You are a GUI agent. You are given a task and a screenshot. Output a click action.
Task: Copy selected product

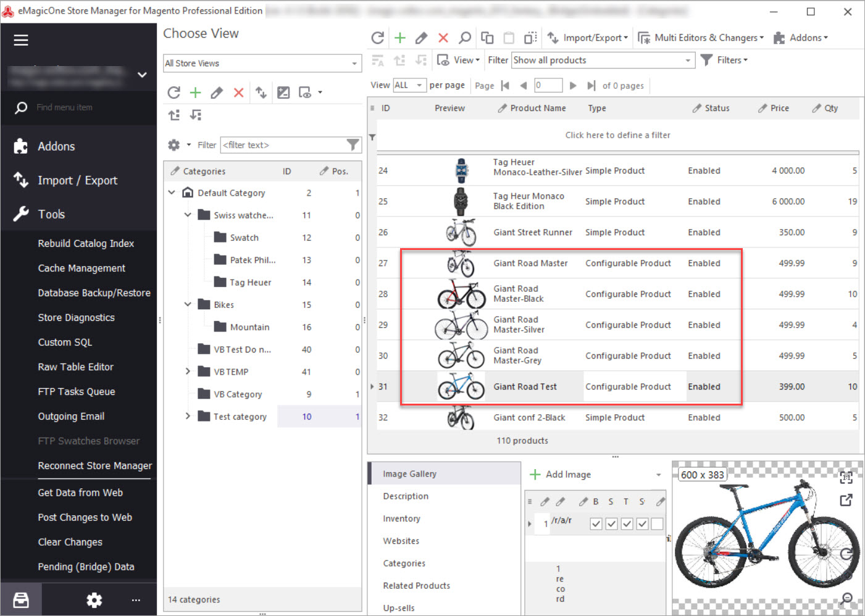(487, 38)
